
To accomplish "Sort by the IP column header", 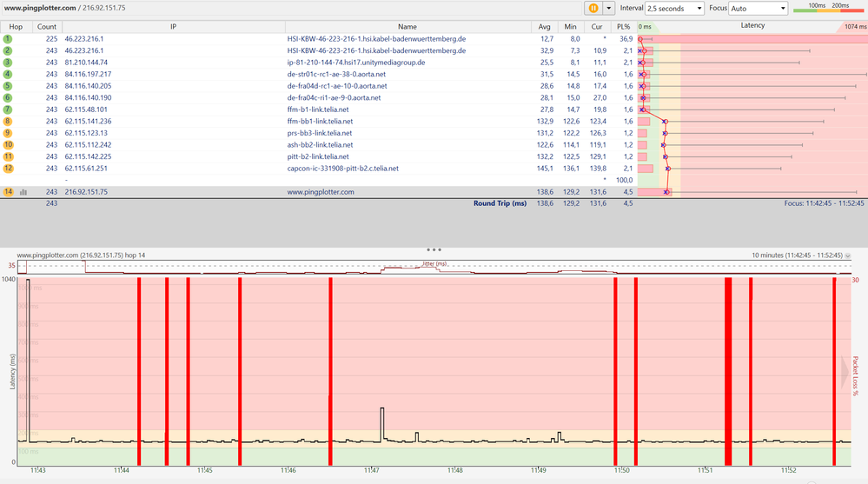I will tap(173, 27).
